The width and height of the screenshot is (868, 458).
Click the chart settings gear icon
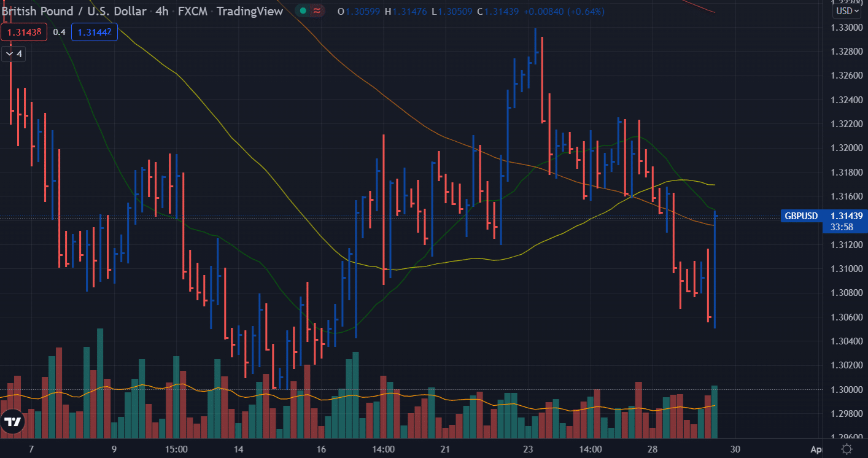[x=847, y=449]
